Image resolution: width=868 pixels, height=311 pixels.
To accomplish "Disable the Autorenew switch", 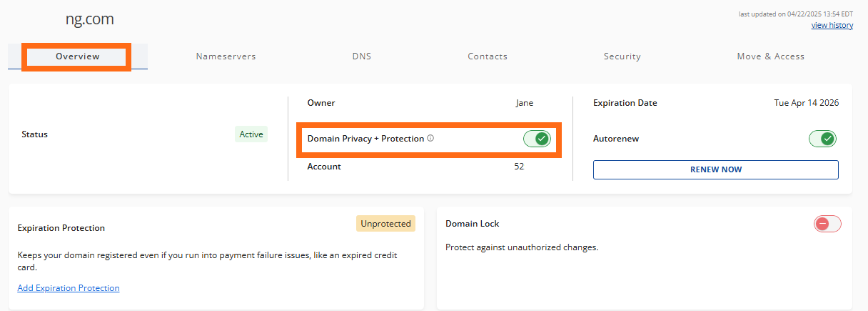I will pyautogui.click(x=822, y=139).
